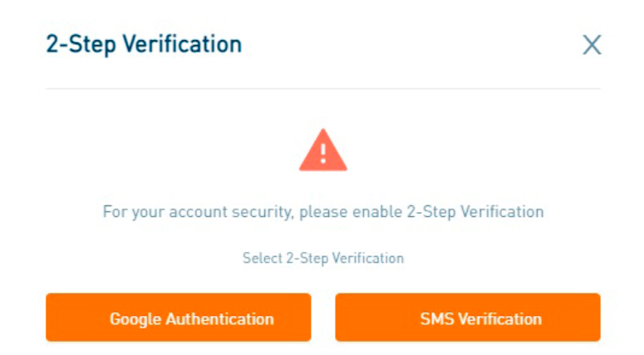Image resolution: width=644 pixels, height=355 pixels.
Task: Click the 'Select 2-Step Verification' label
Action: point(323,259)
